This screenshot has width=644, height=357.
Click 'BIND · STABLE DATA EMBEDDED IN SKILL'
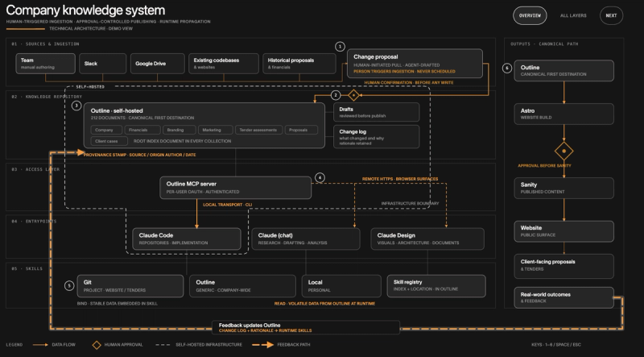coord(117,304)
